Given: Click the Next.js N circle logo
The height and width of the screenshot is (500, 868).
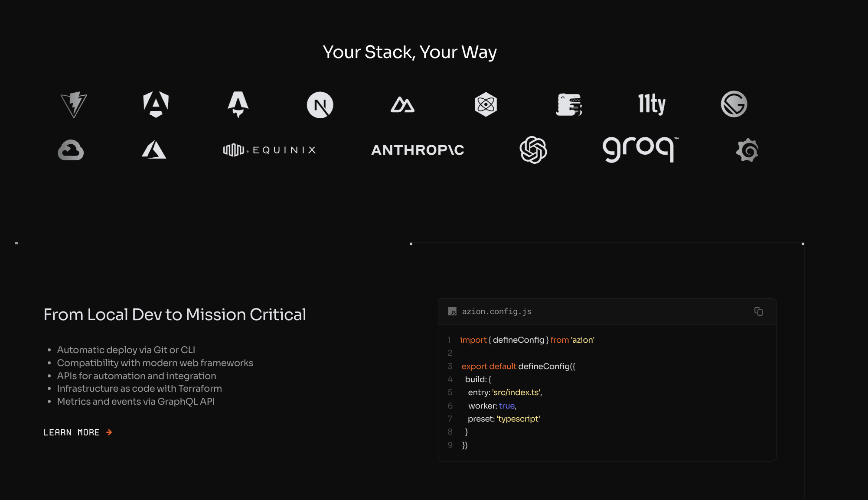Looking at the screenshot, I should [320, 105].
